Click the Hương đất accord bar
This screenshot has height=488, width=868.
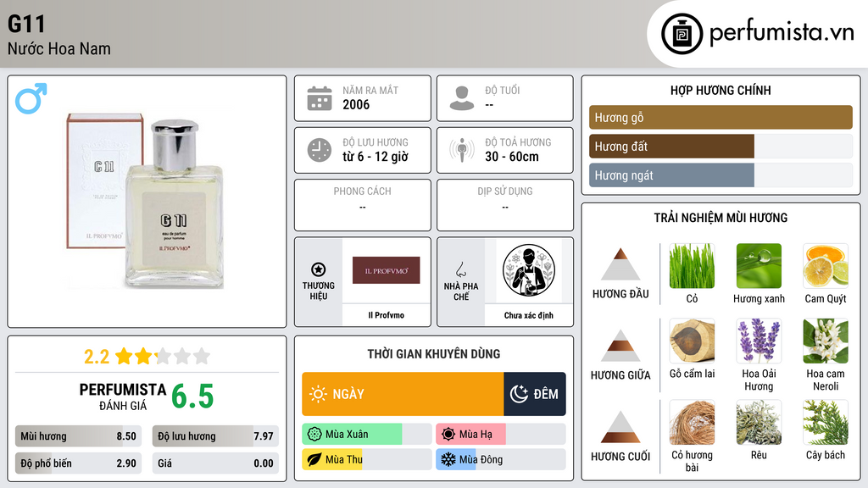click(x=721, y=146)
